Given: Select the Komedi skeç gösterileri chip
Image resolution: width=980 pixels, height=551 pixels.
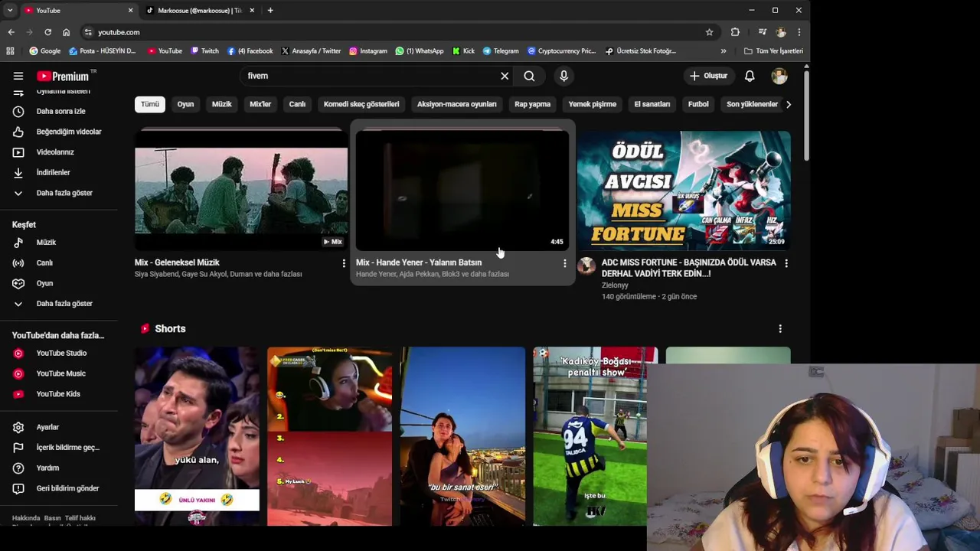Looking at the screenshot, I should pyautogui.click(x=361, y=104).
